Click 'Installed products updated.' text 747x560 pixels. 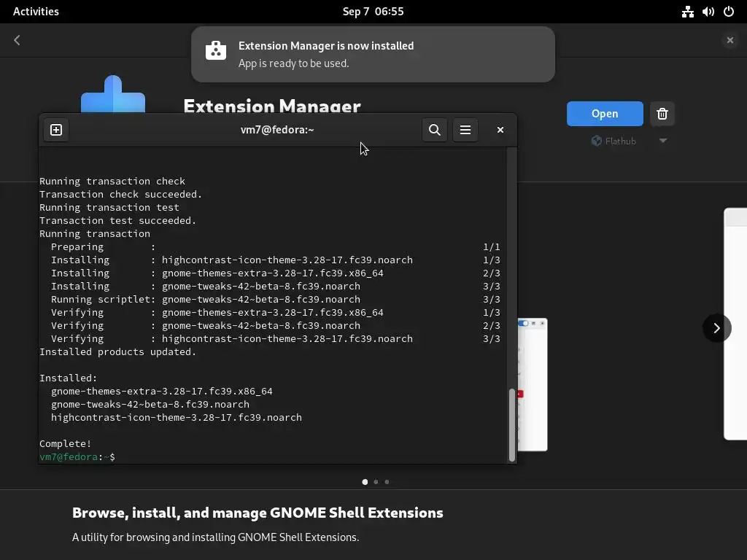pos(117,351)
